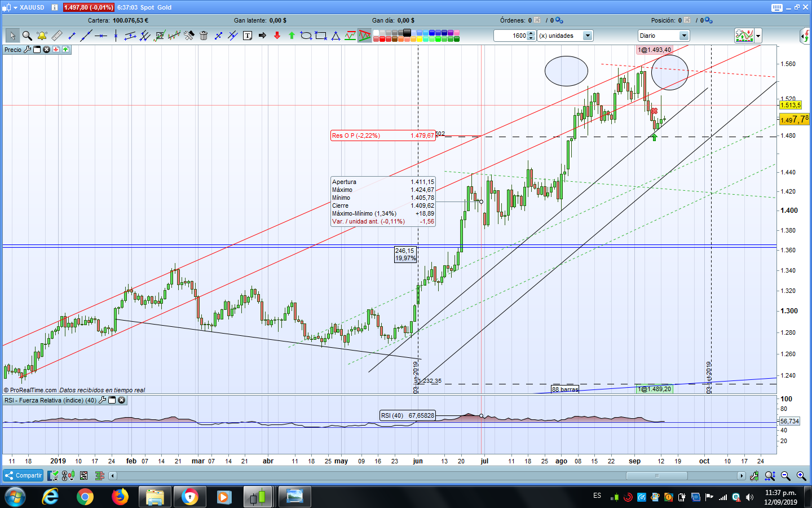
Task: Open orders settings gear icon
Action: pos(559,20)
